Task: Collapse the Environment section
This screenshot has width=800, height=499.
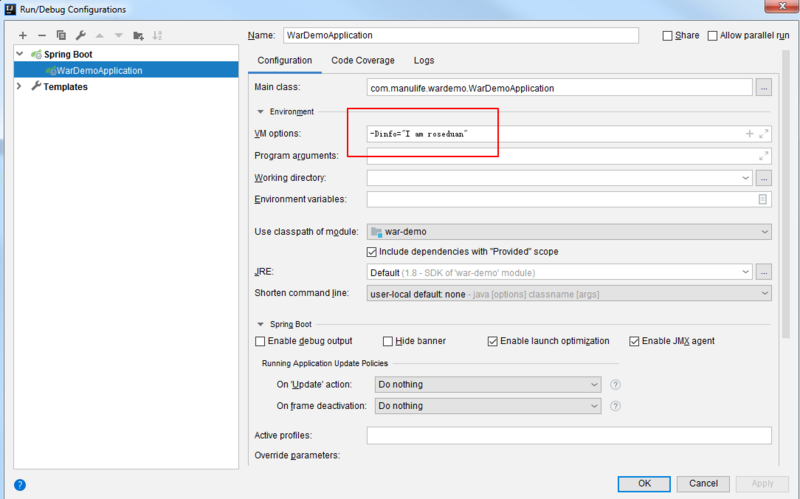Action: 260,112
